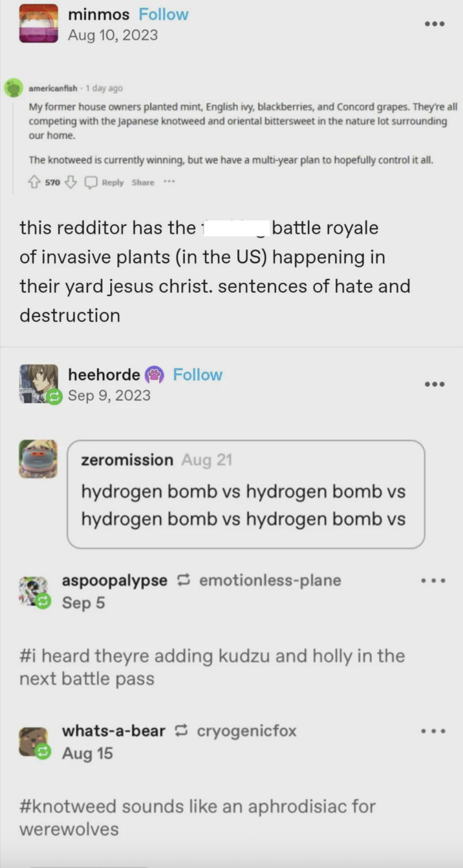The width and height of the screenshot is (463, 868).
Task: Open heehorde post options menu
Action: (434, 384)
